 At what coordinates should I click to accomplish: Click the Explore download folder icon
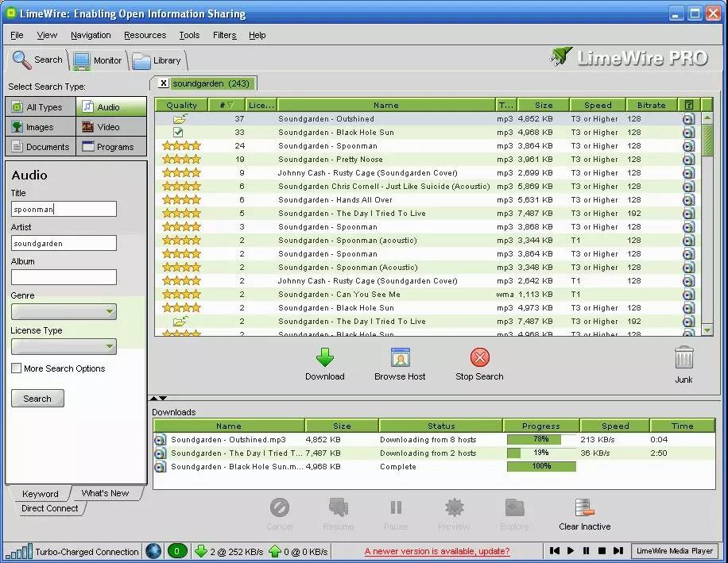click(x=514, y=507)
